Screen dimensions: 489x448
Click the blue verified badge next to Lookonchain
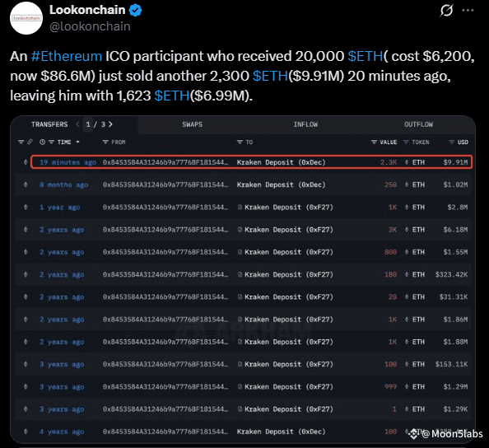[x=136, y=11]
